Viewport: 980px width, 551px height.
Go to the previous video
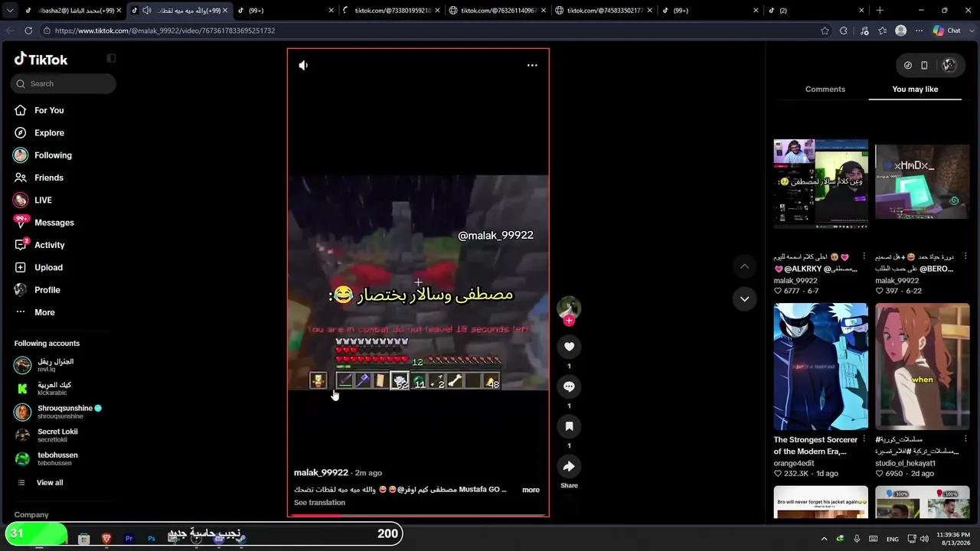coord(744,266)
